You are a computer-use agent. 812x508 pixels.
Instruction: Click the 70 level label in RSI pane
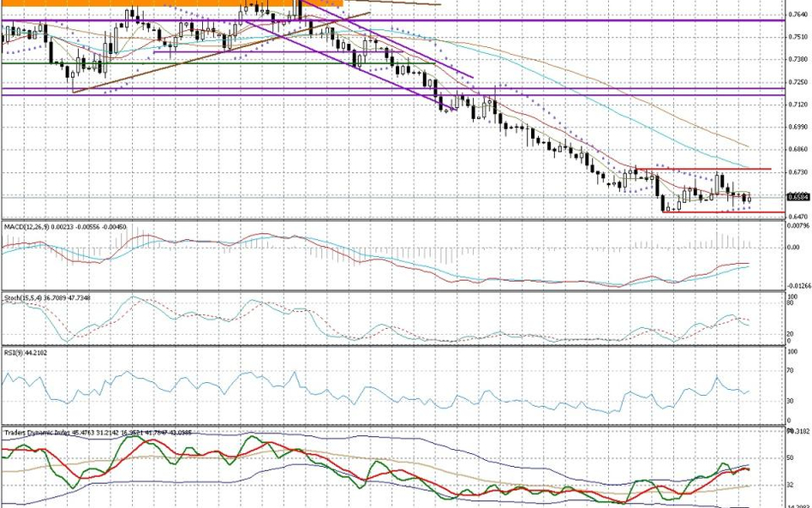click(791, 371)
